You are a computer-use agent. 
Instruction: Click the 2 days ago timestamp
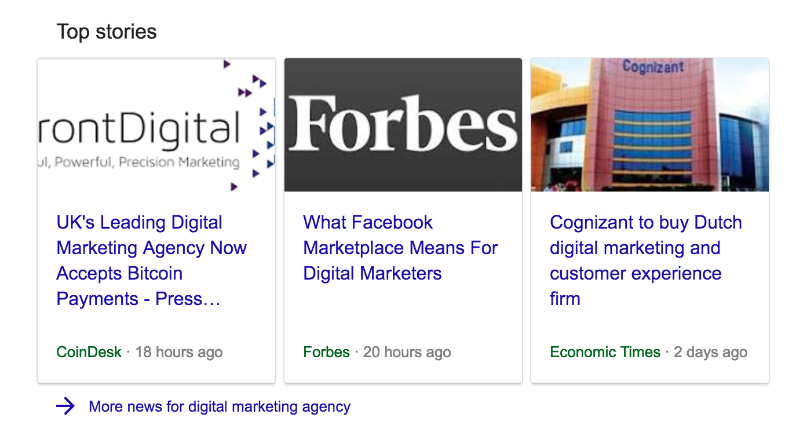tap(710, 352)
